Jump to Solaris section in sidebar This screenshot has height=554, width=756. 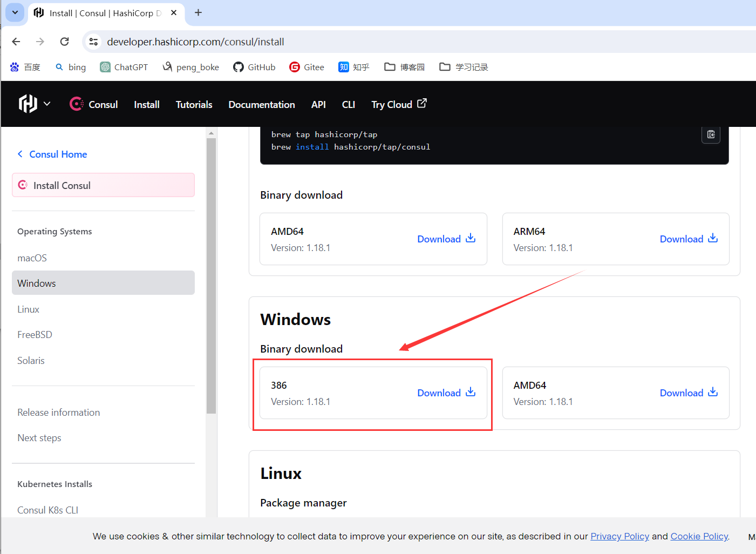click(x=31, y=360)
